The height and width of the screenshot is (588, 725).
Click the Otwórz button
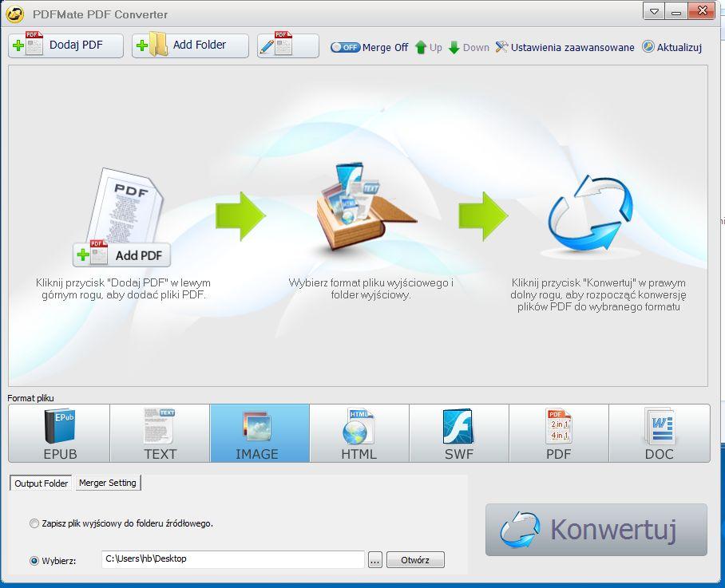coord(415,560)
